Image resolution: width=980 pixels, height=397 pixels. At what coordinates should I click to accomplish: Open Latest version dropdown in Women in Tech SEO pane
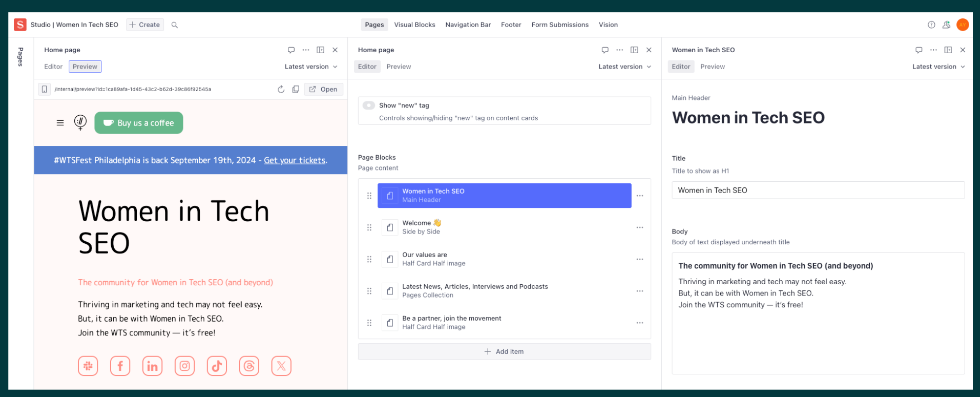[939, 66]
